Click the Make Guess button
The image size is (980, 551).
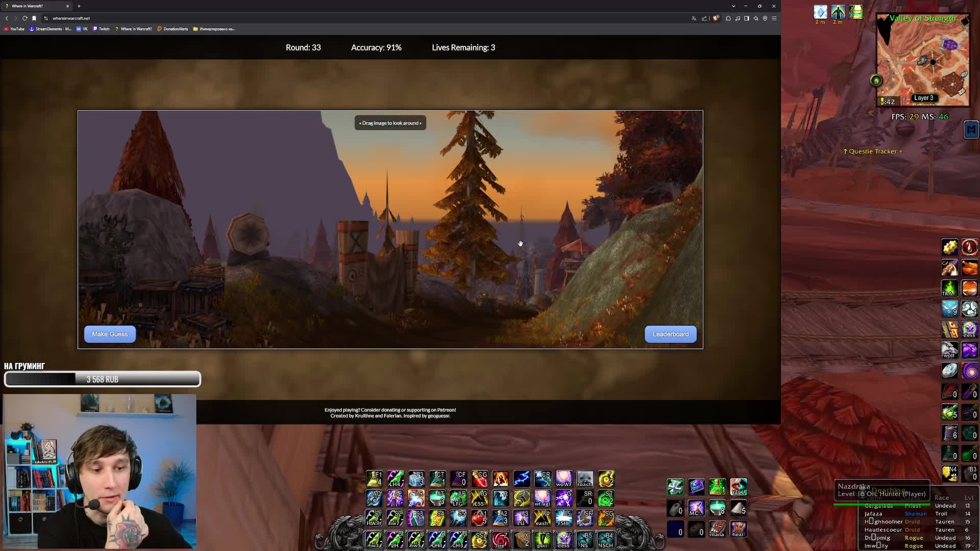(x=110, y=334)
